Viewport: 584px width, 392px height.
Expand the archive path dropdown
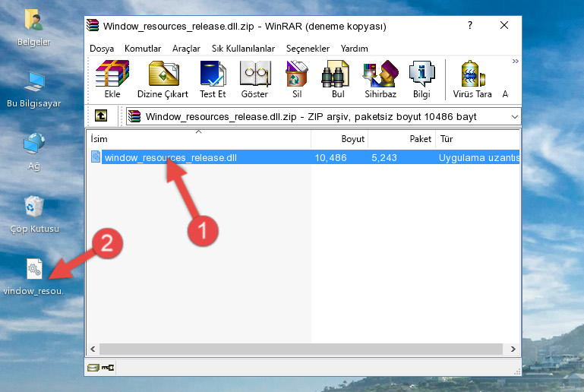514,117
